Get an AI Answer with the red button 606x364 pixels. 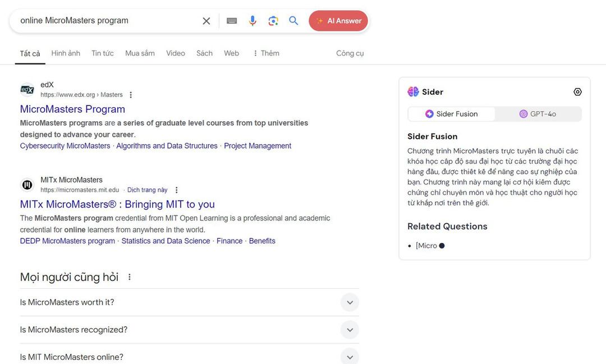click(x=338, y=21)
